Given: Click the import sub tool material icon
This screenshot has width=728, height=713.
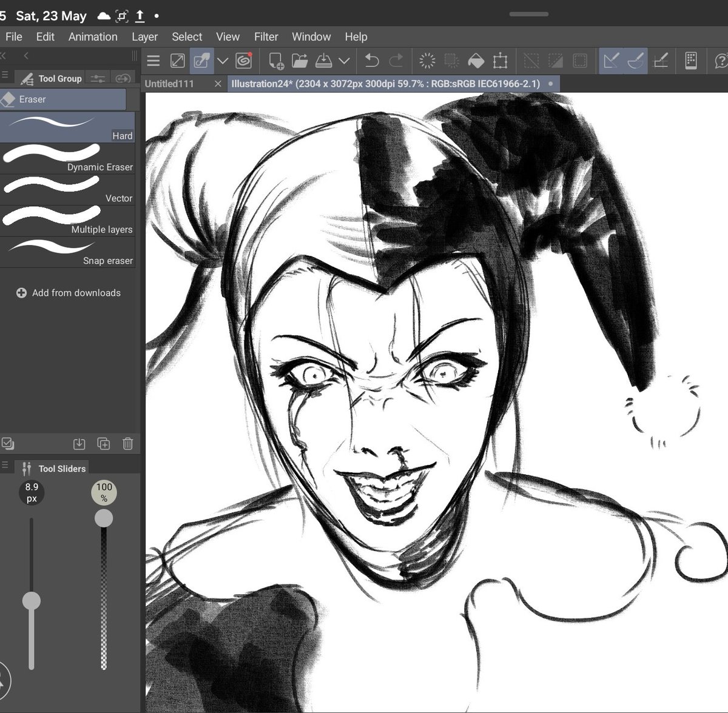Looking at the screenshot, I should (x=79, y=444).
